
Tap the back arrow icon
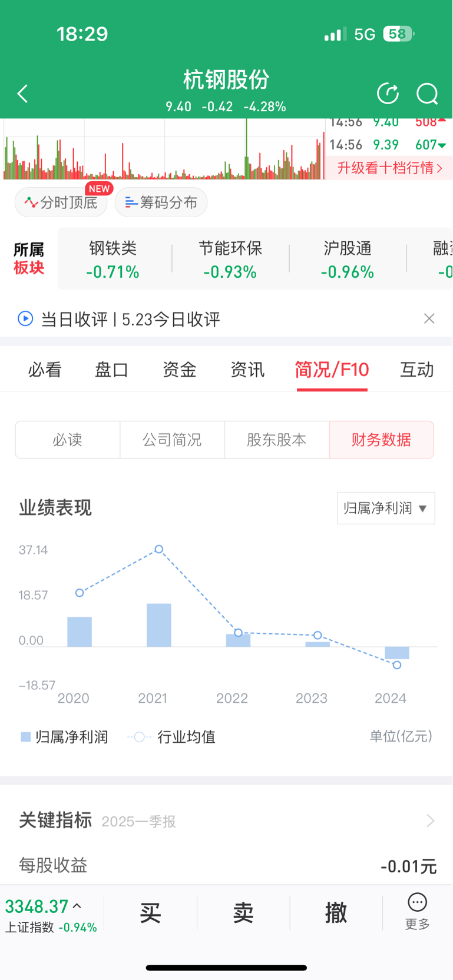[22, 94]
